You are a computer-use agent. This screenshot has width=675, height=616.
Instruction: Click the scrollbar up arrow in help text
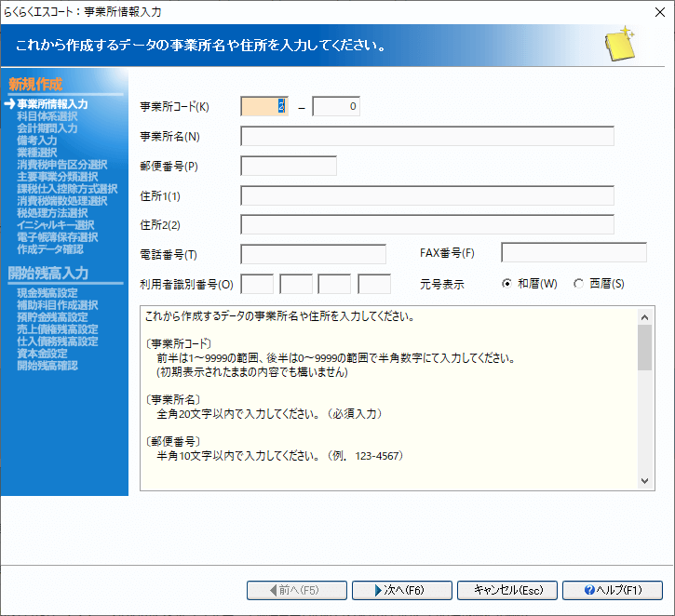click(x=644, y=315)
